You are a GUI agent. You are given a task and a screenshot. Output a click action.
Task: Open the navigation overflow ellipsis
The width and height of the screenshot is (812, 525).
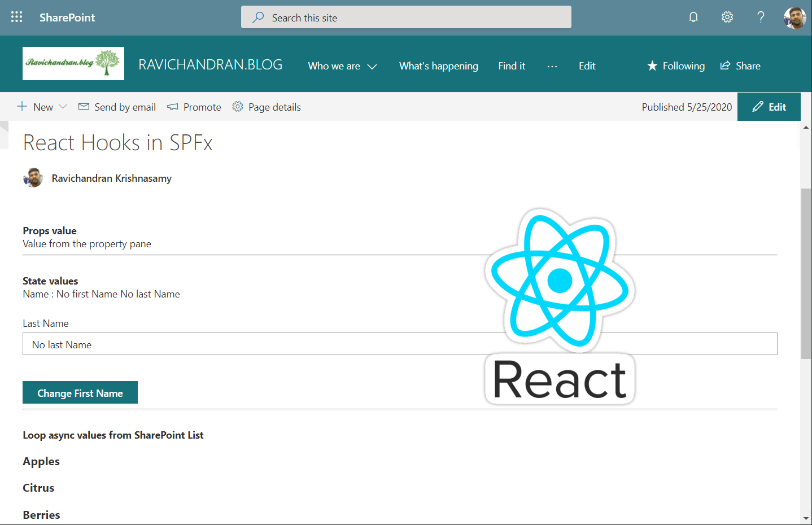552,66
